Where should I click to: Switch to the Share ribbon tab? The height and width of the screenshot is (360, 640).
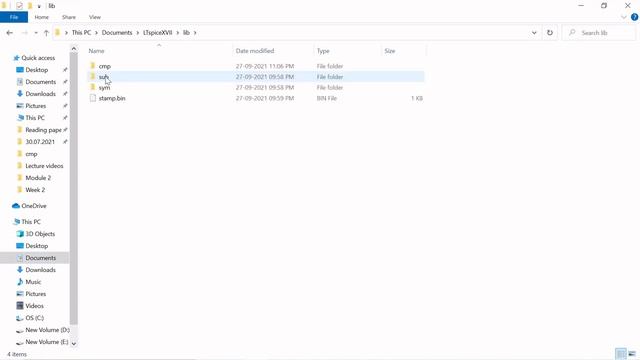tap(69, 17)
